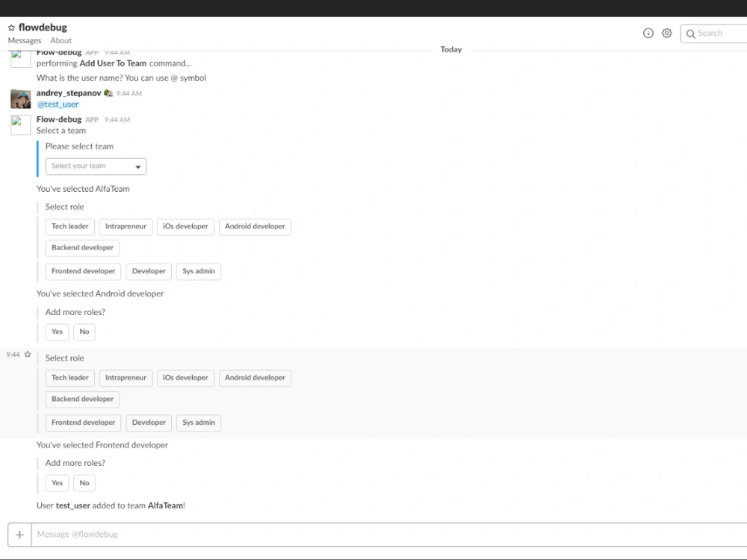Screen dimensions: 747x560
Task: Click the 9:44 AM timestamp next to andrey_stepanov
Action: [129, 93]
